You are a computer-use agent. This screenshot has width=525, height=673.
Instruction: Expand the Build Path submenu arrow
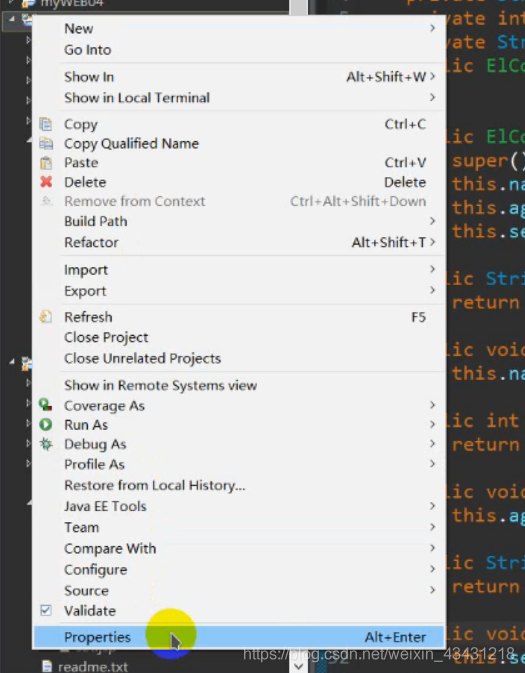point(432,221)
